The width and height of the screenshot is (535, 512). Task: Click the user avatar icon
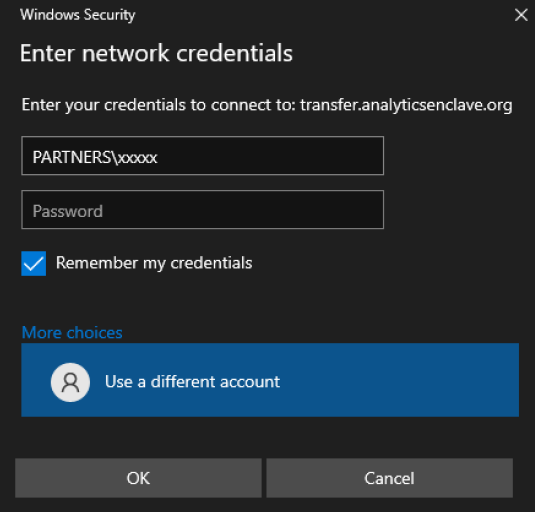click(70, 382)
